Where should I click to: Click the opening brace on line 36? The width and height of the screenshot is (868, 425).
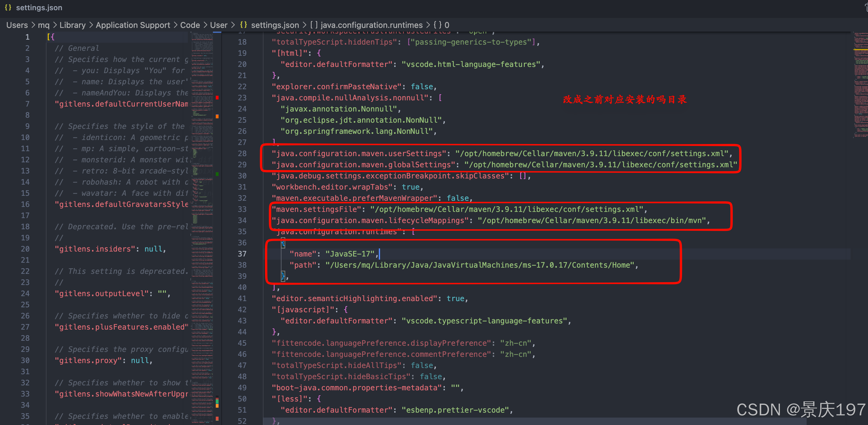pos(283,243)
